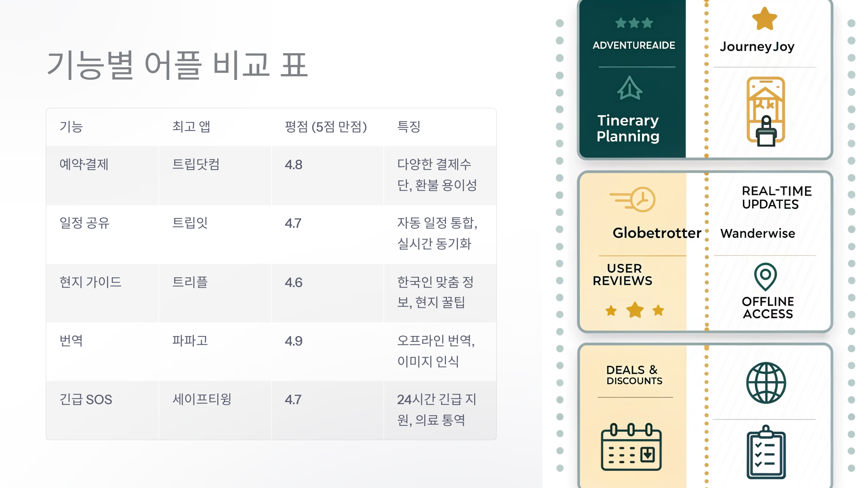This screenshot has height=488, width=868.
Task: Click the 긴급 SOS row label
Action: click(x=86, y=399)
